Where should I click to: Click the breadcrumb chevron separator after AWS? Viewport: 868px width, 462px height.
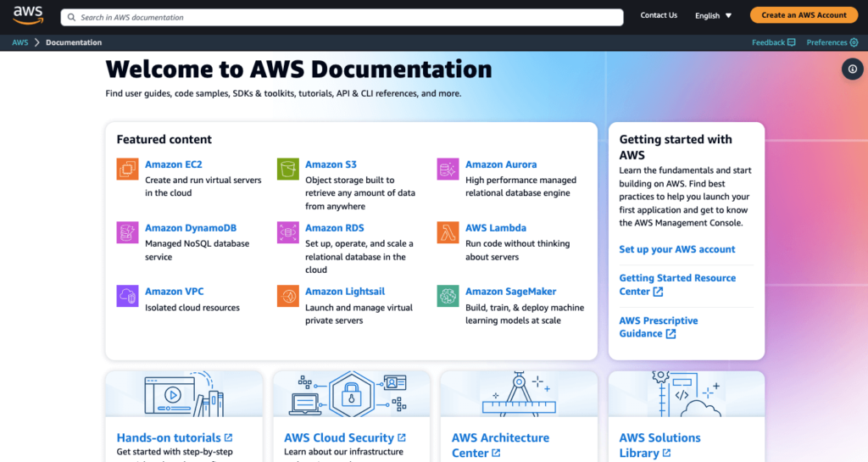point(37,42)
